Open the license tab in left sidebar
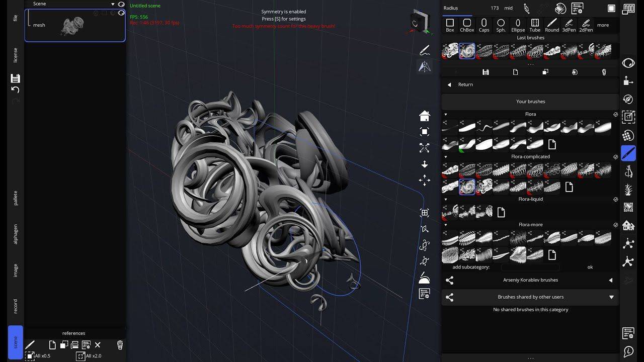This screenshot has height=362, width=644. [16, 55]
